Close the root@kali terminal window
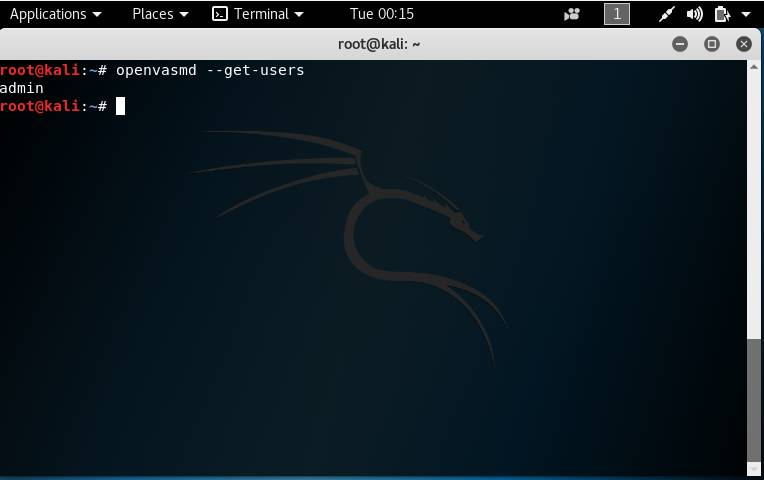The width and height of the screenshot is (764, 480). point(744,44)
